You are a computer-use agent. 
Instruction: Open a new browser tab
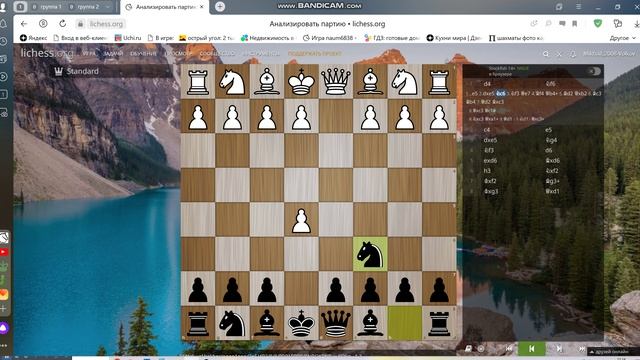click(220, 7)
